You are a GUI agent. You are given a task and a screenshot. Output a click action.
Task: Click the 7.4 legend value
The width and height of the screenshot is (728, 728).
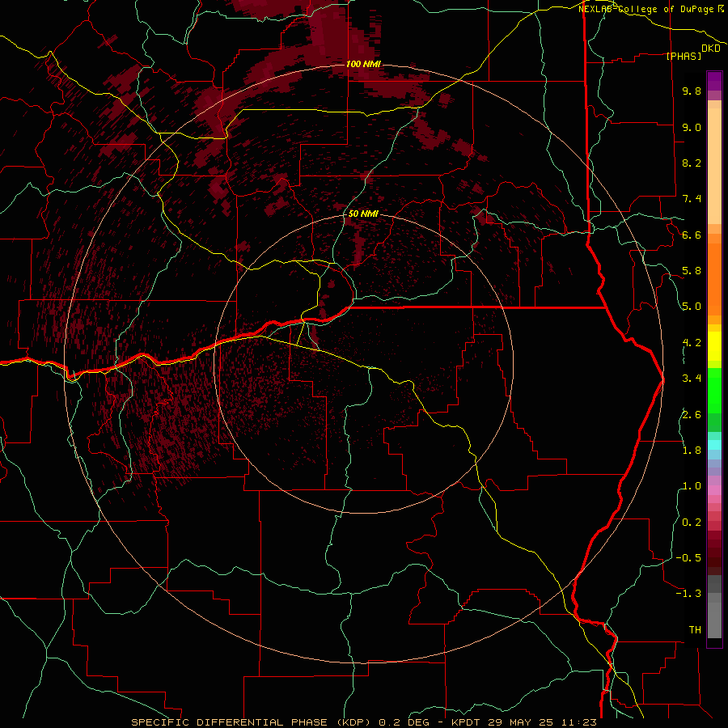692,199
